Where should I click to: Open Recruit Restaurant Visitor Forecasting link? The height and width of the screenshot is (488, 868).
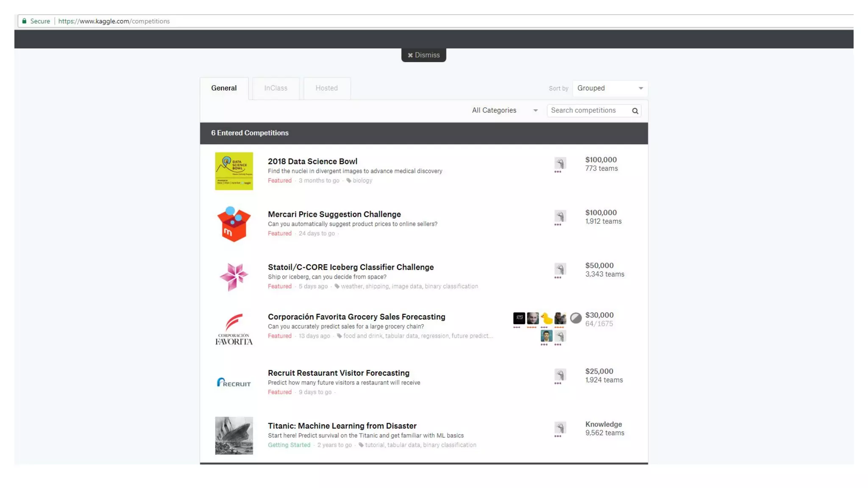click(x=338, y=373)
